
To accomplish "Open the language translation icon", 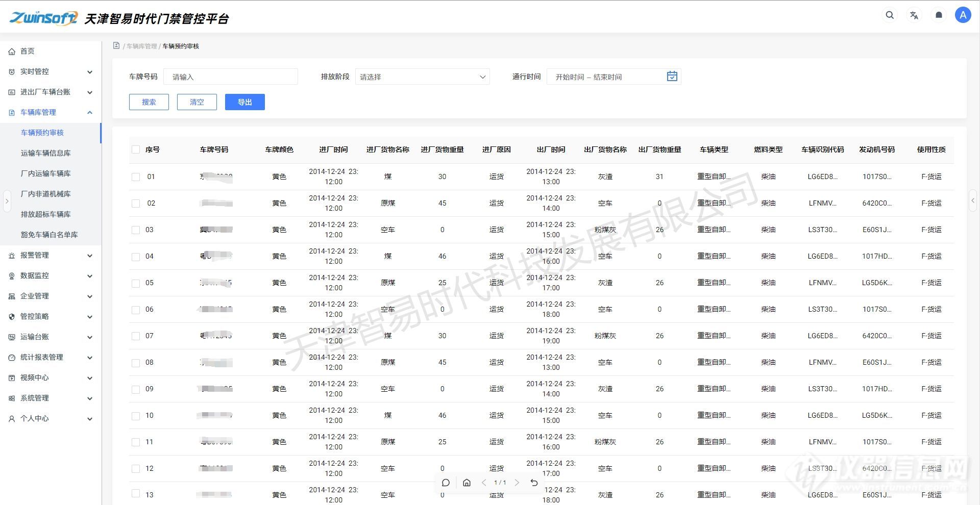I will pos(914,15).
